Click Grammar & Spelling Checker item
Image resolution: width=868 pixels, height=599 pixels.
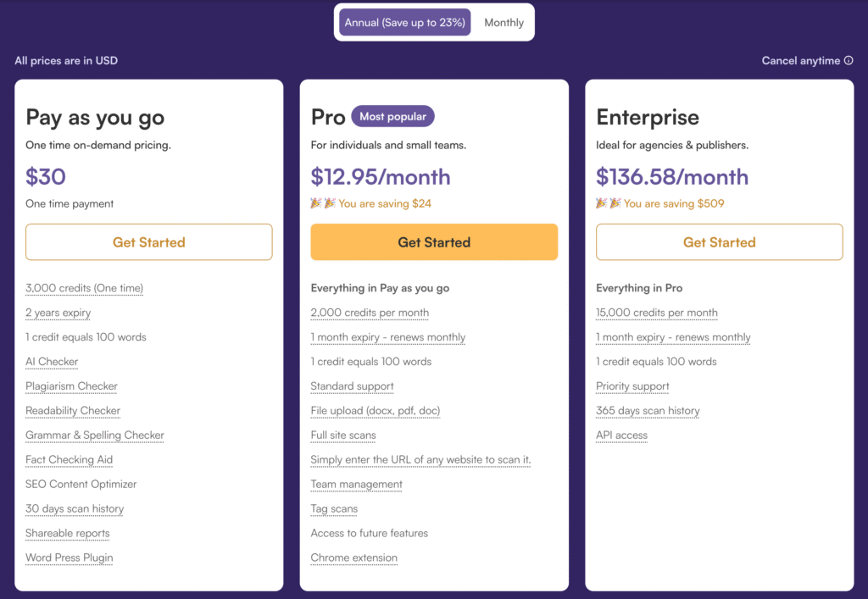[95, 435]
